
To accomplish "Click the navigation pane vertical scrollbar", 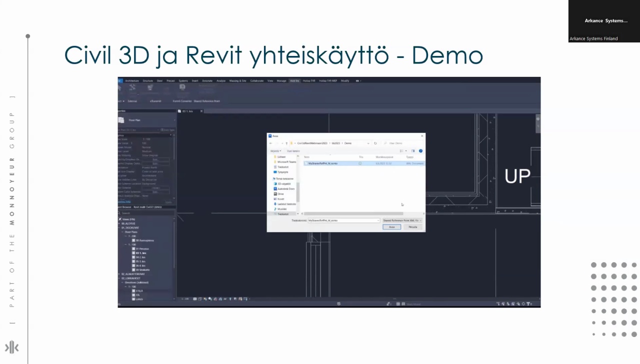I will pos(298,192).
